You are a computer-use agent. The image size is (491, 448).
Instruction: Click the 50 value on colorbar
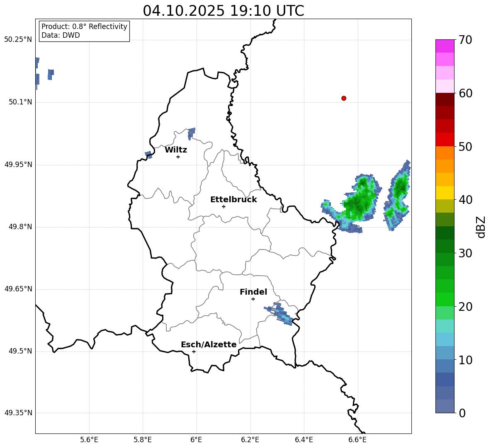tap(465, 146)
